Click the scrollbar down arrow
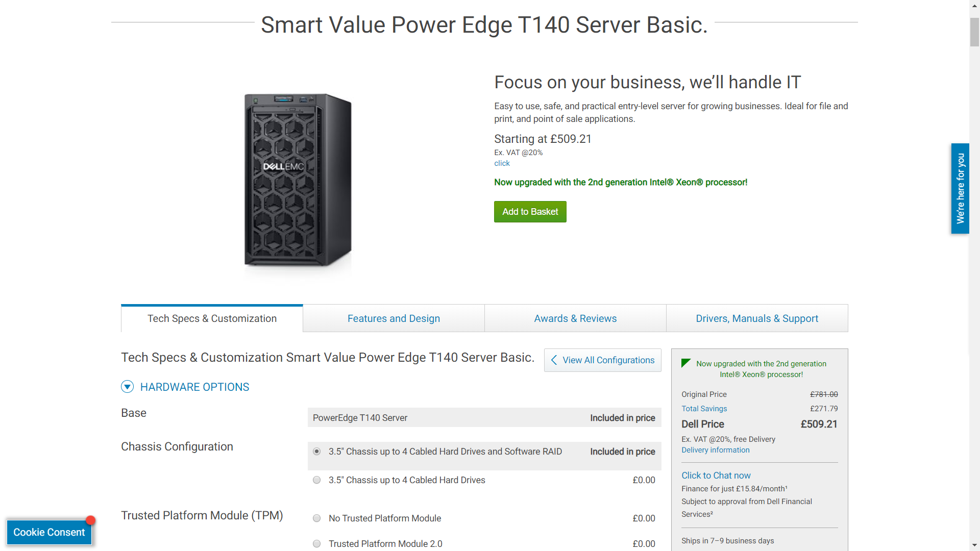The image size is (980, 551). coord(974,545)
